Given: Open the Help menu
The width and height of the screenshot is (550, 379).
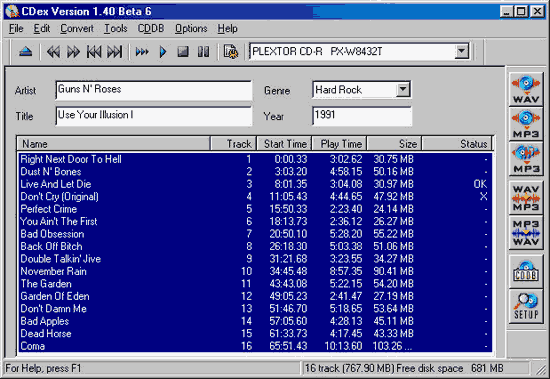Looking at the screenshot, I should point(227,28).
